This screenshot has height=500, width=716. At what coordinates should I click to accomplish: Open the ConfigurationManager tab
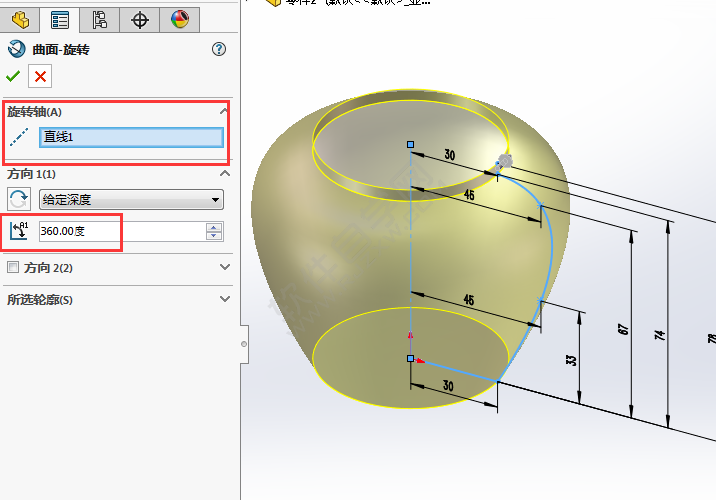[100, 20]
